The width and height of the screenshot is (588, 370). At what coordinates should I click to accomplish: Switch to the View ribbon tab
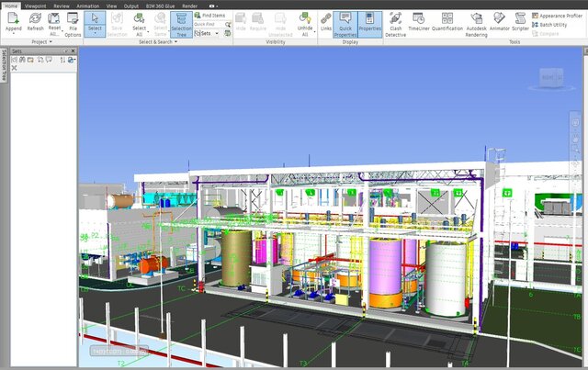click(x=111, y=6)
